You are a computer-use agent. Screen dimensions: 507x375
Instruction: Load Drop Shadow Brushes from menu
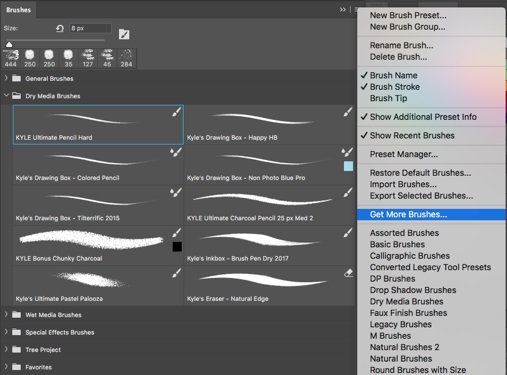tap(413, 290)
